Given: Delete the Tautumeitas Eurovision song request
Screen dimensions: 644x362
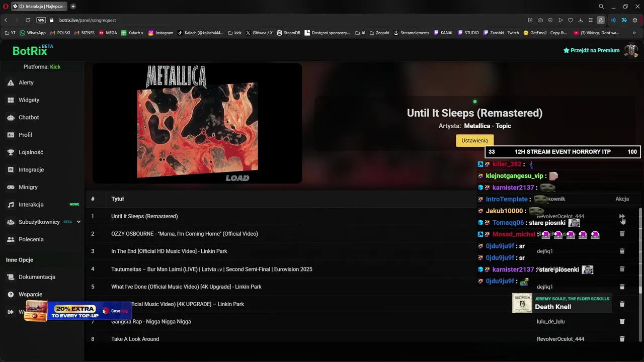Looking at the screenshot, I should pyautogui.click(x=622, y=269).
